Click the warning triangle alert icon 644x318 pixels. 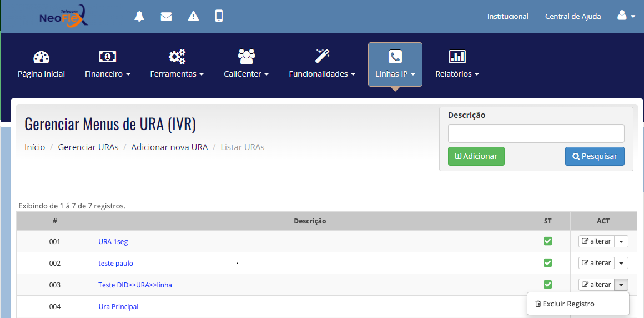[193, 17]
